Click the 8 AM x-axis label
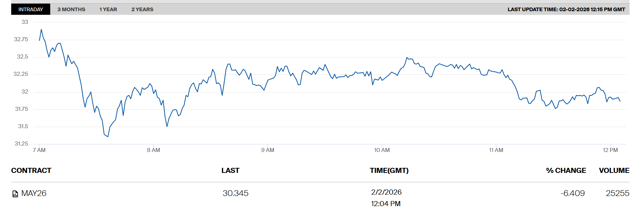The height and width of the screenshot is (209, 644). (153, 150)
